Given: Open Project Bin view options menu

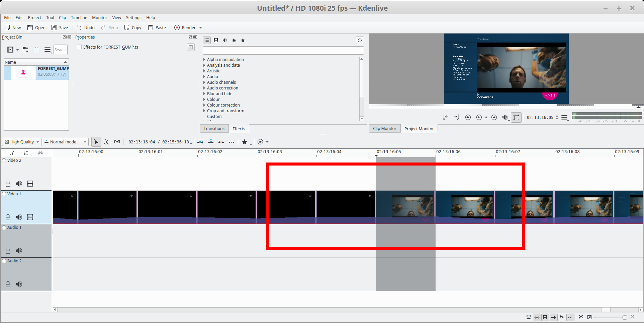Looking at the screenshot, I should (x=48, y=50).
